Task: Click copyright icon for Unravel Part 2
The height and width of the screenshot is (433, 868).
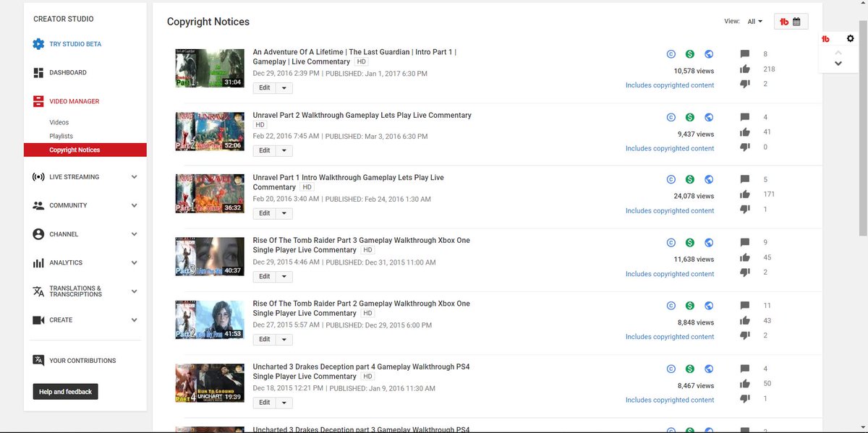Action: click(x=671, y=117)
